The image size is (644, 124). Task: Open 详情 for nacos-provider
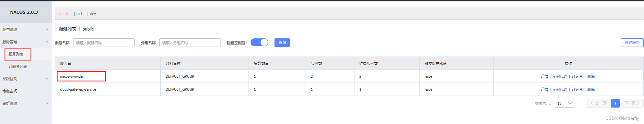pyautogui.click(x=544, y=76)
